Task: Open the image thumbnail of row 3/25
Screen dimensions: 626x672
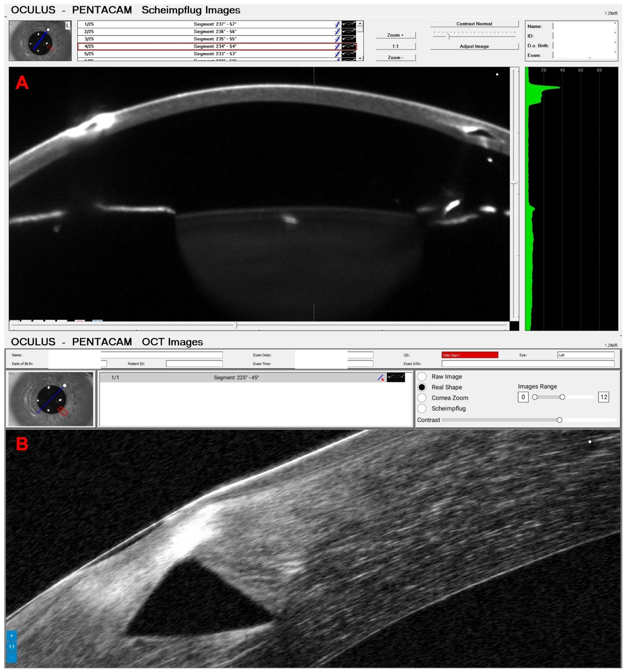Action: [x=349, y=39]
